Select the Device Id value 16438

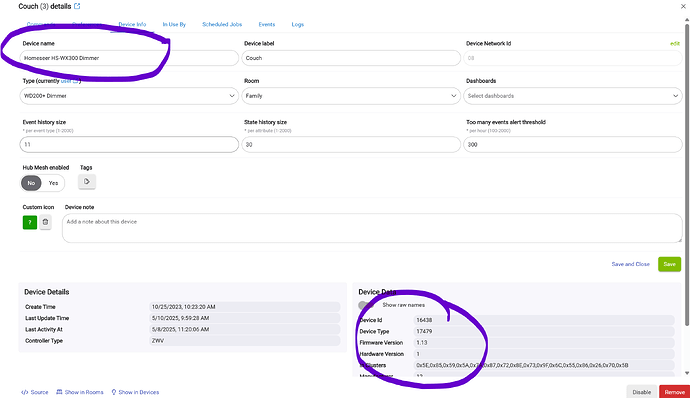[x=543, y=320]
